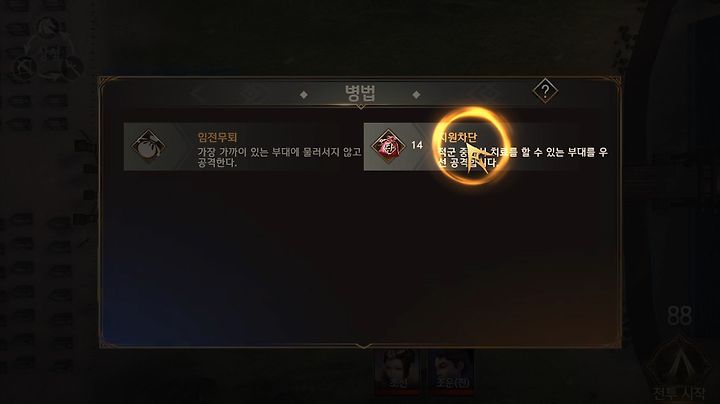720x404 pixels.
Task: Open the help question mark icon
Action: click(545, 91)
